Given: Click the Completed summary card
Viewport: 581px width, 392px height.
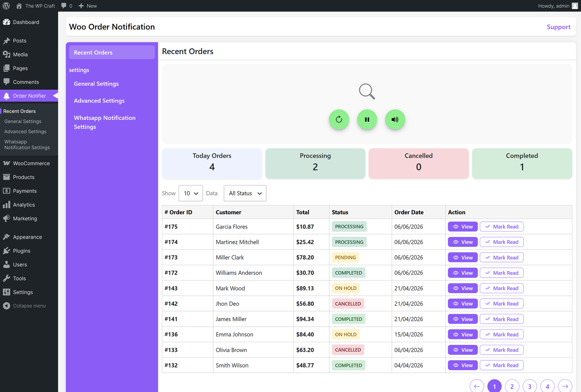Looking at the screenshot, I should [522, 163].
